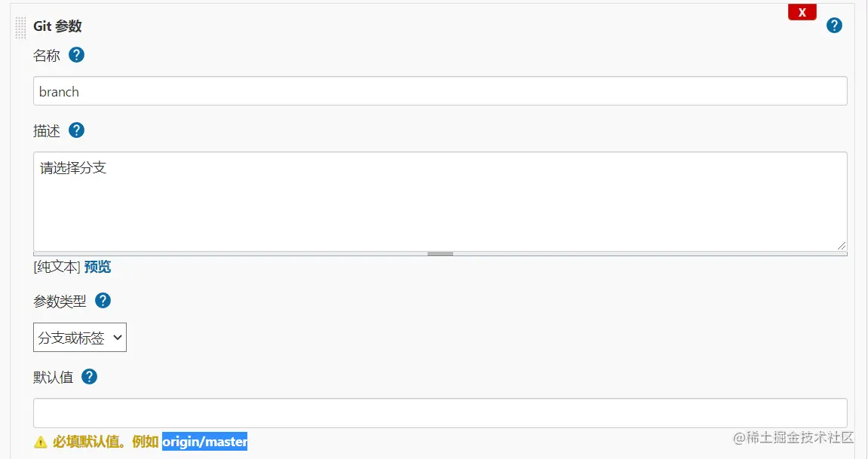Click the drag handle beside Git 参数
868x459 pixels.
pyautogui.click(x=20, y=27)
